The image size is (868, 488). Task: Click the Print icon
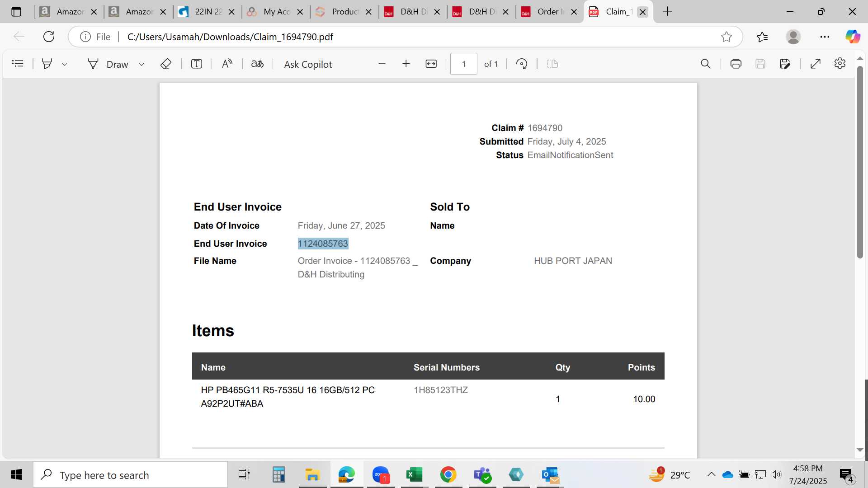(x=736, y=64)
